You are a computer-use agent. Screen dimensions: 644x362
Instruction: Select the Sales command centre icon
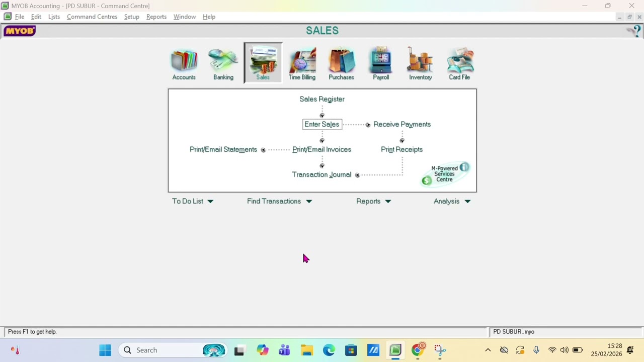tap(263, 63)
